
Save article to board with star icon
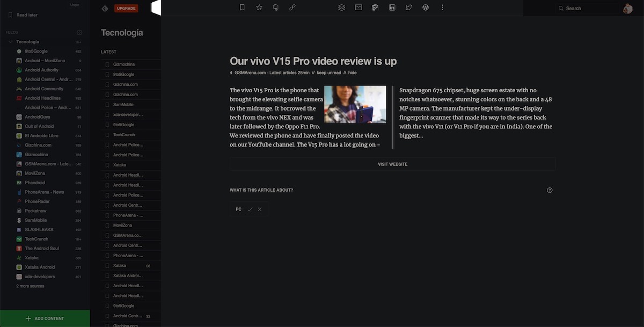point(259,8)
